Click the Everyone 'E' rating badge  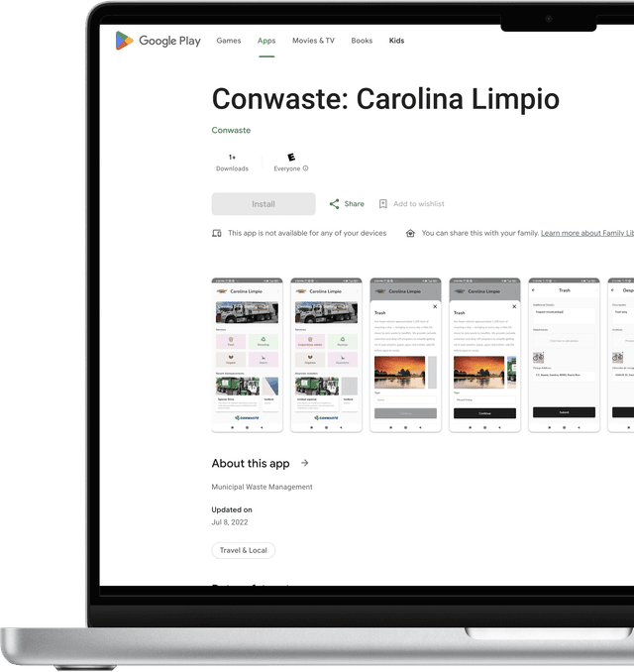click(291, 158)
